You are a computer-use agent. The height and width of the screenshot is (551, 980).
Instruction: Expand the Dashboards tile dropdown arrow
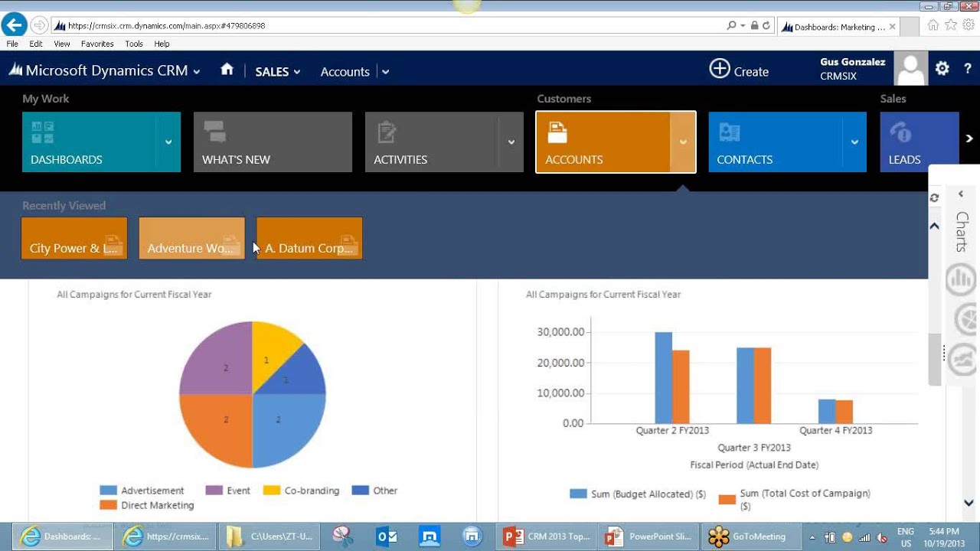tap(168, 142)
